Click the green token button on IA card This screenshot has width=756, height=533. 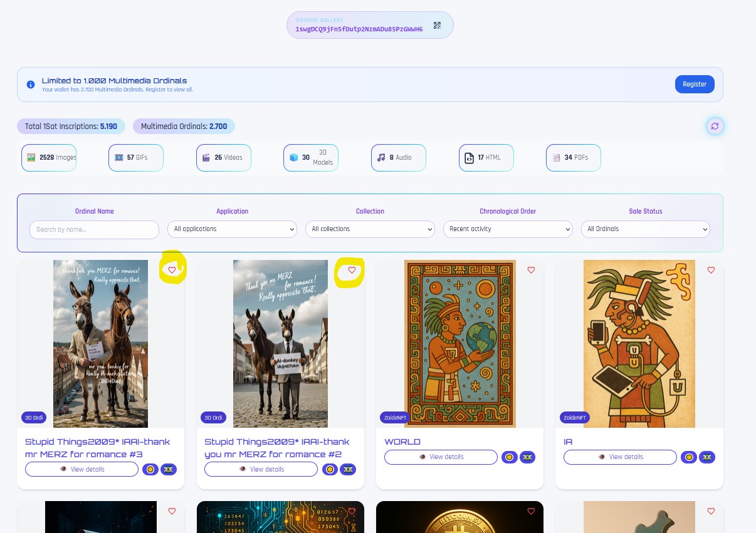707,457
